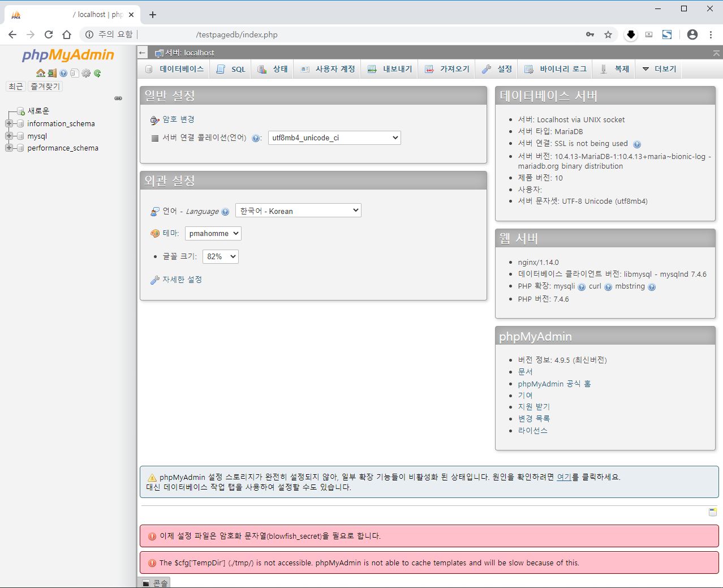
Task: Click help icon beside SSL is not being used
Action: point(637,144)
